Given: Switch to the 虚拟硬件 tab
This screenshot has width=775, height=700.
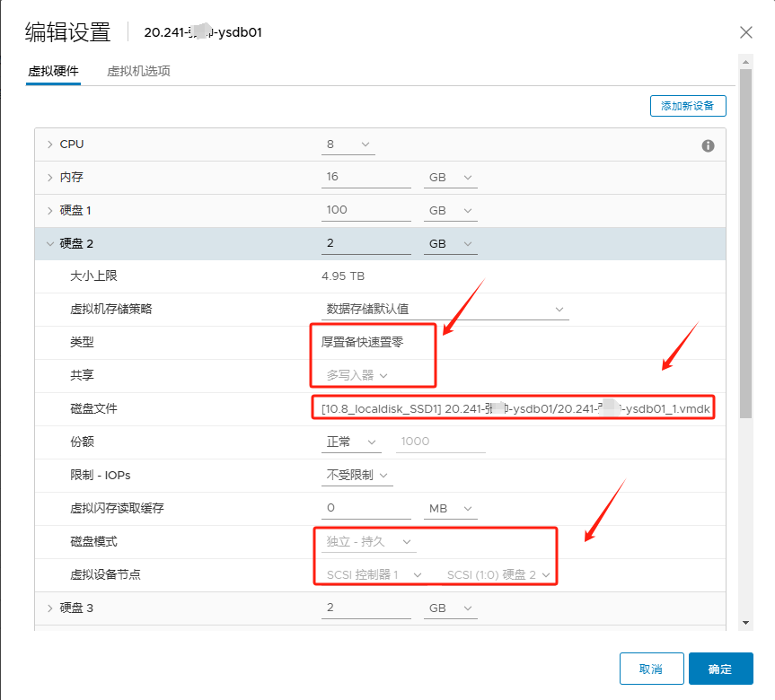Looking at the screenshot, I should coord(53,71).
